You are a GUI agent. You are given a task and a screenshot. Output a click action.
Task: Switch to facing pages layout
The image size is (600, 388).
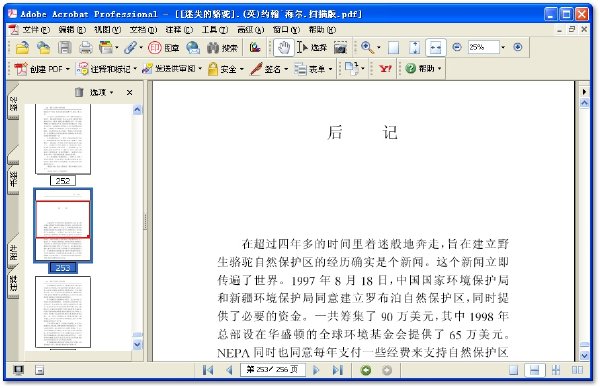click(577, 370)
